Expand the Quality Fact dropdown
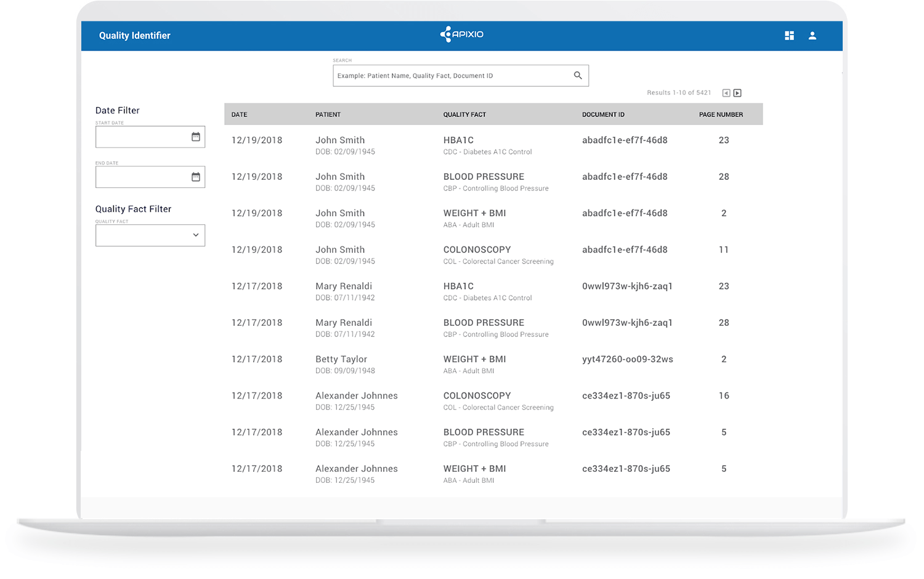 pyautogui.click(x=196, y=235)
